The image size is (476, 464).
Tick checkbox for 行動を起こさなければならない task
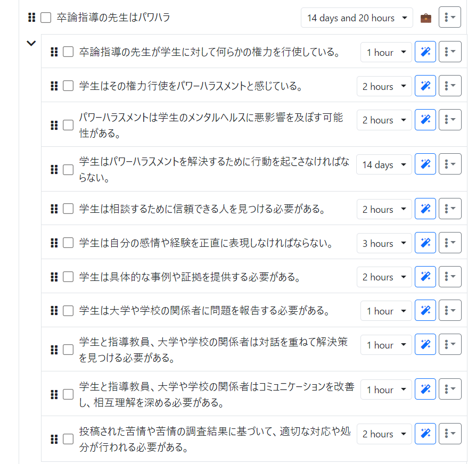(x=68, y=170)
